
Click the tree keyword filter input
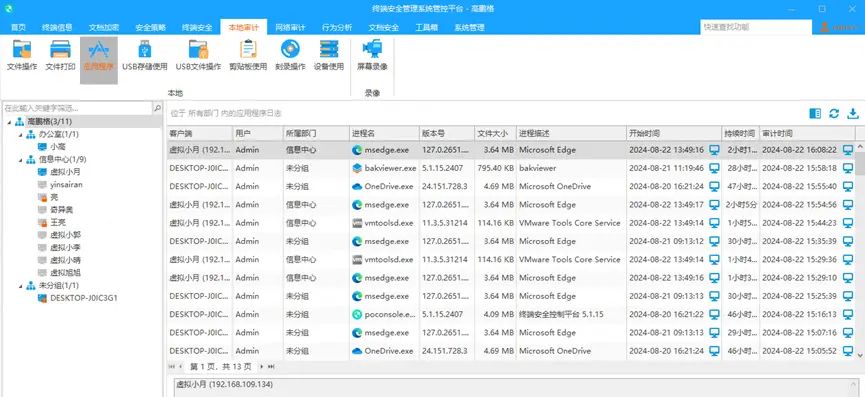[x=77, y=108]
